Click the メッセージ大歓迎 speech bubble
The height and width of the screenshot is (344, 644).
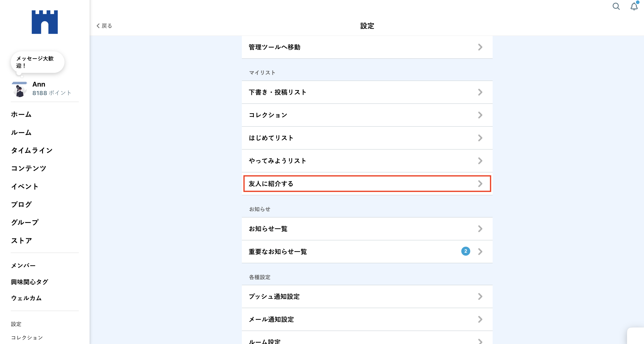click(37, 62)
